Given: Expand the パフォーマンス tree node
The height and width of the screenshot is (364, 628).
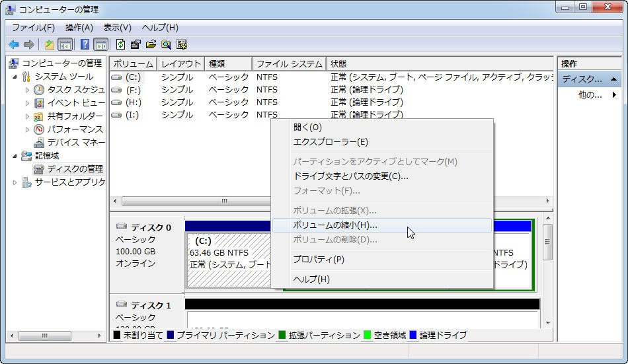Looking at the screenshot, I should (27, 129).
